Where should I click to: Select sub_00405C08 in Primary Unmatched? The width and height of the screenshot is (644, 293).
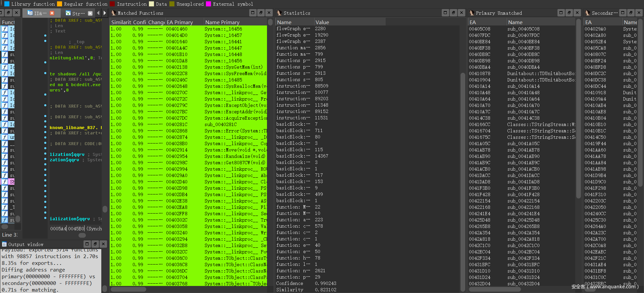pyautogui.click(x=523, y=29)
